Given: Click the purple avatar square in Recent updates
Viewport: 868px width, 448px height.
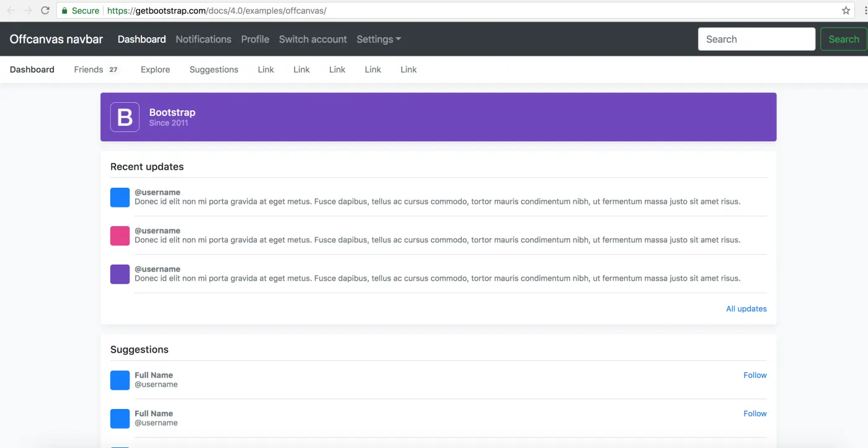Looking at the screenshot, I should (x=120, y=274).
